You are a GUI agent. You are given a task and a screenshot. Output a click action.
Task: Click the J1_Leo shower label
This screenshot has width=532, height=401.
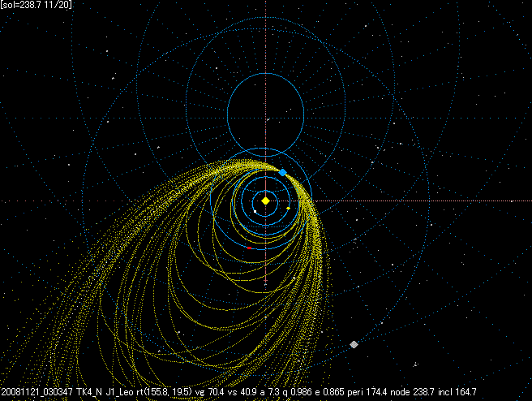[x=119, y=392]
